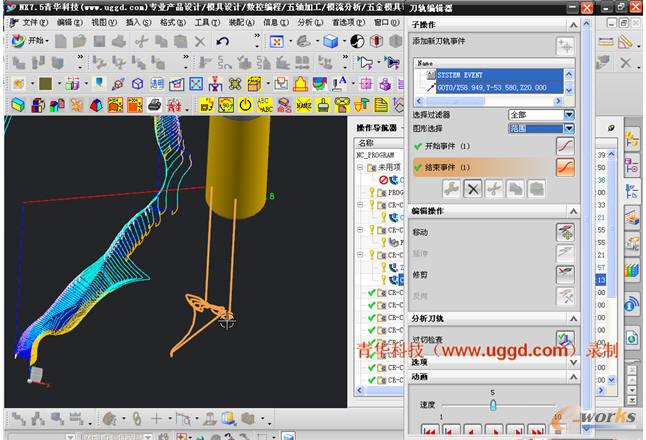Open the graphic selection (图形选择) dropdown
Screen dimensions: 646x440
pyautogui.click(x=569, y=128)
